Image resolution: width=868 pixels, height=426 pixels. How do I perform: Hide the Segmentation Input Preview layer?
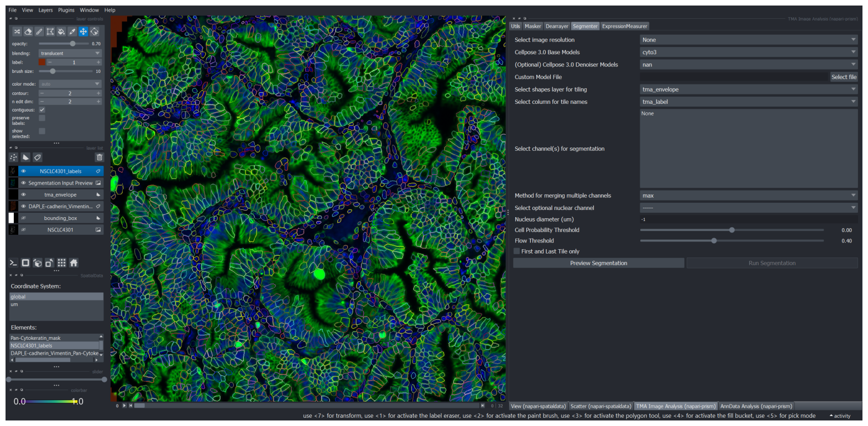click(23, 183)
